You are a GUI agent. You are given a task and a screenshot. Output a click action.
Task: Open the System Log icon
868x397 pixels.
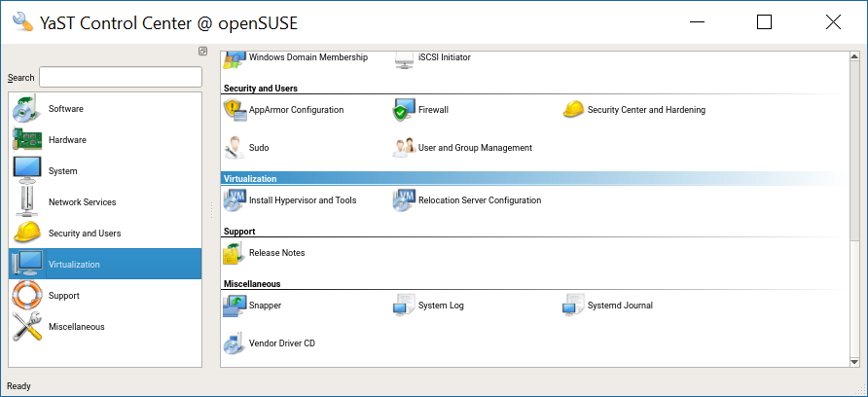[404, 306]
